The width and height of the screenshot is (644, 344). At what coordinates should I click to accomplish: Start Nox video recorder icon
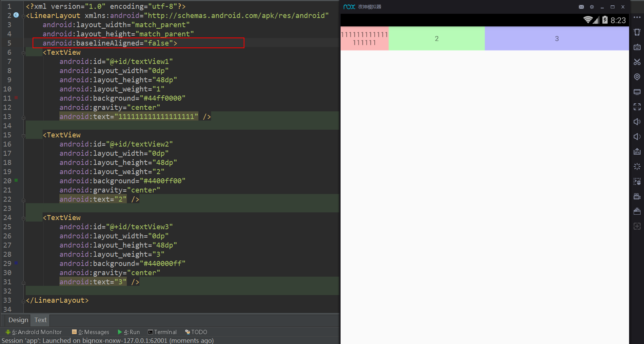point(637,196)
